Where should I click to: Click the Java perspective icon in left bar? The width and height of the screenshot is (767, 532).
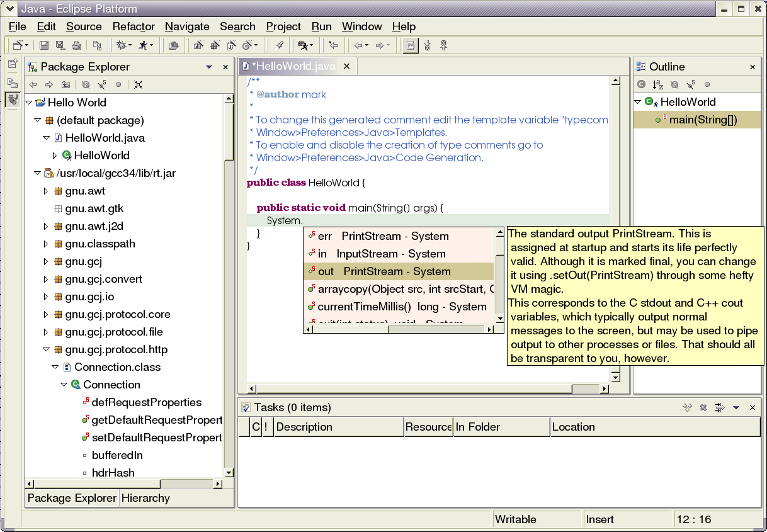point(12,99)
